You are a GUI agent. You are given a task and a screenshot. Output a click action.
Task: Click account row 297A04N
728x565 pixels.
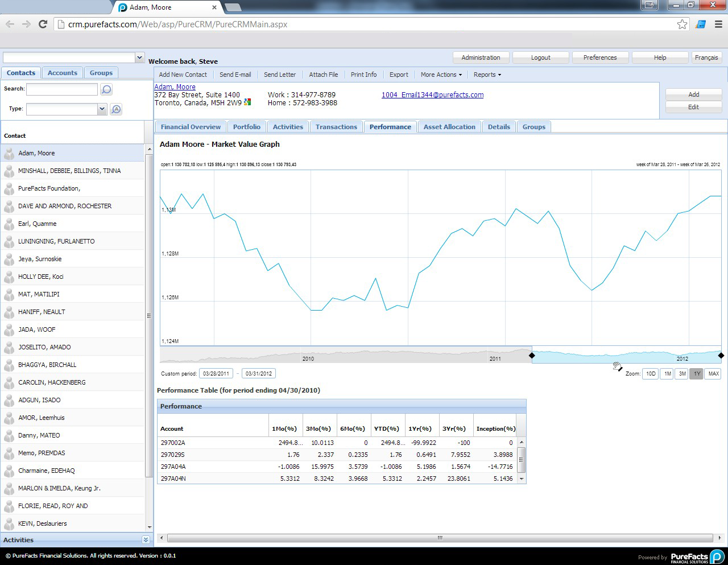[x=338, y=479]
